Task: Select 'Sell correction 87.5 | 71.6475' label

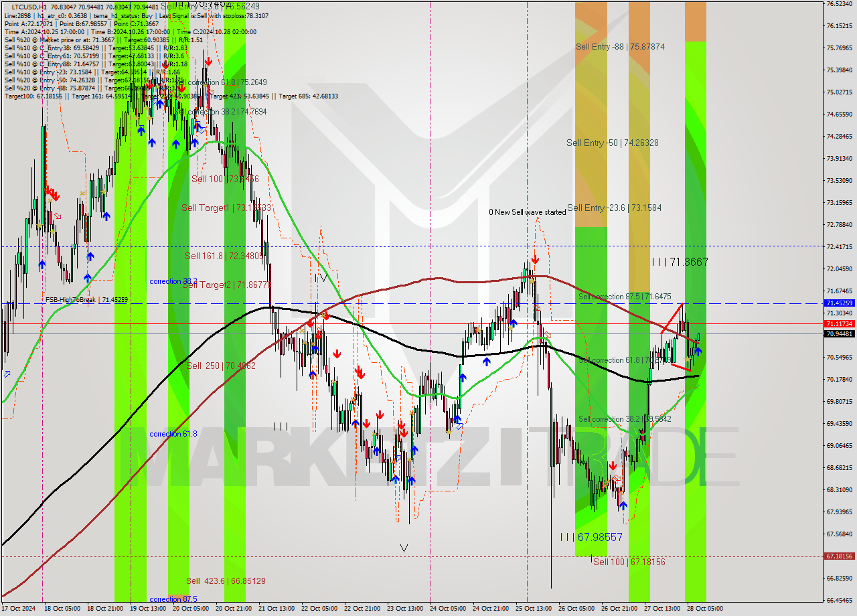Action: [x=625, y=297]
